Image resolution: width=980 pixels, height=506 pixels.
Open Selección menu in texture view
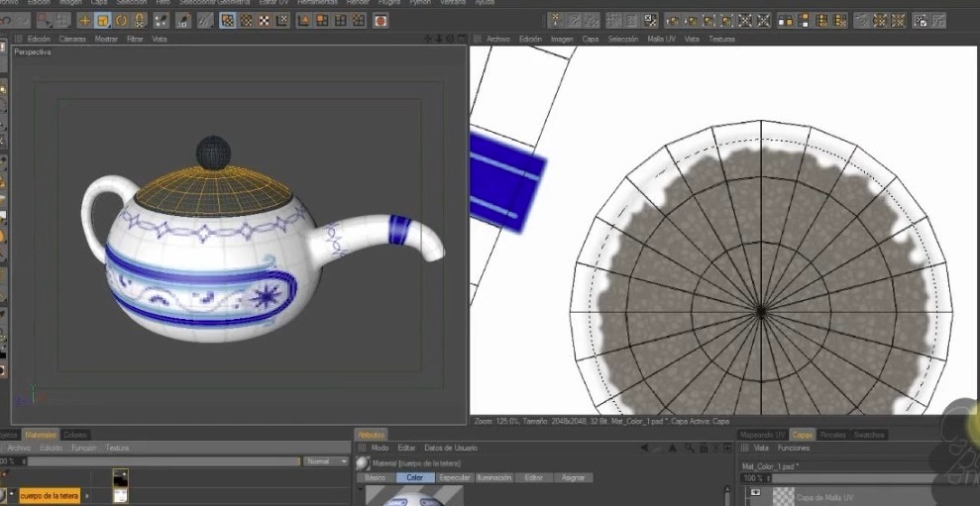[623, 39]
